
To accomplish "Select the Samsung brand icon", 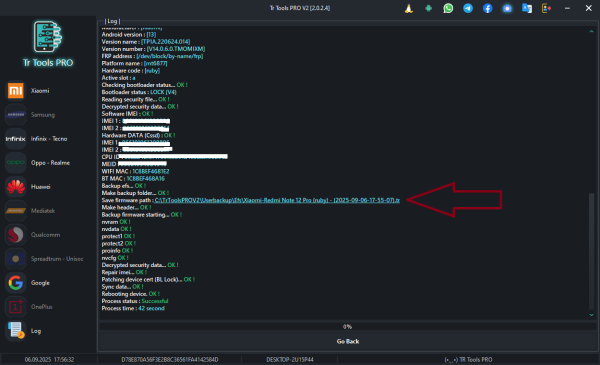I will tap(16, 115).
